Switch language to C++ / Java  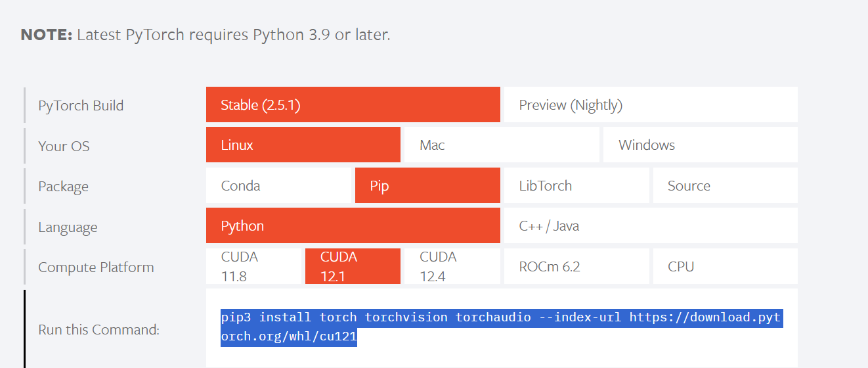649,226
